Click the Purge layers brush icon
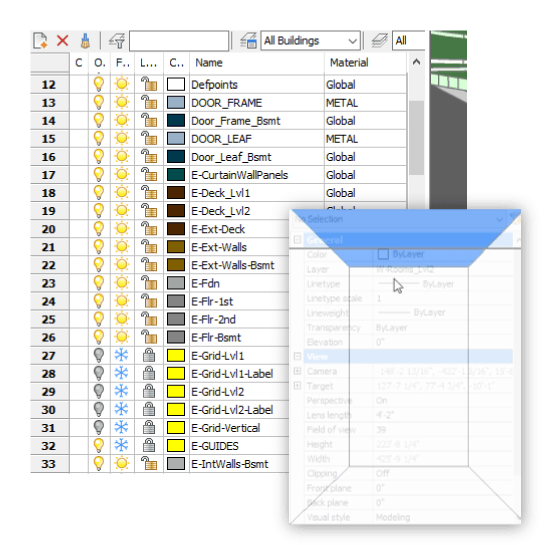Viewport: 545px width, 545px height. coord(86,41)
